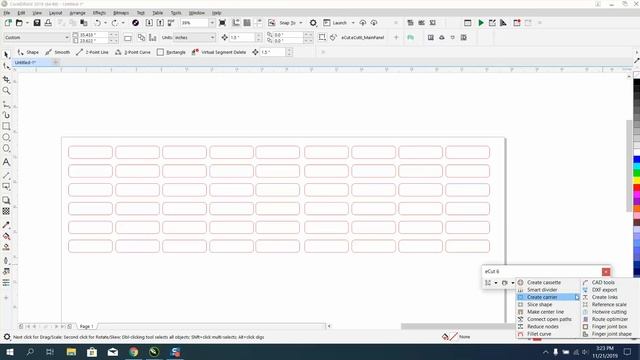640x360 pixels.
Task: Click the Page 1 tab
Action: (x=87, y=327)
